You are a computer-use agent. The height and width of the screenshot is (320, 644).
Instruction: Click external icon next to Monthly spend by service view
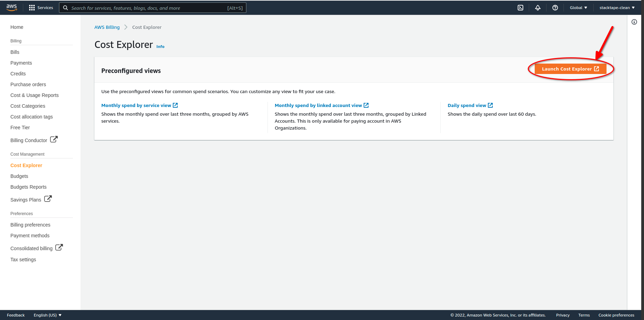(x=175, y=105)
